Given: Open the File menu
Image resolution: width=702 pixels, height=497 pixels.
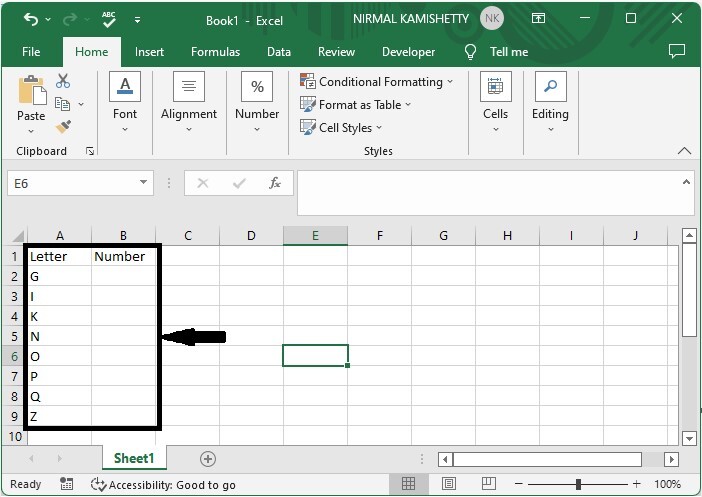Looking at the screenshot, I should 31,52.
